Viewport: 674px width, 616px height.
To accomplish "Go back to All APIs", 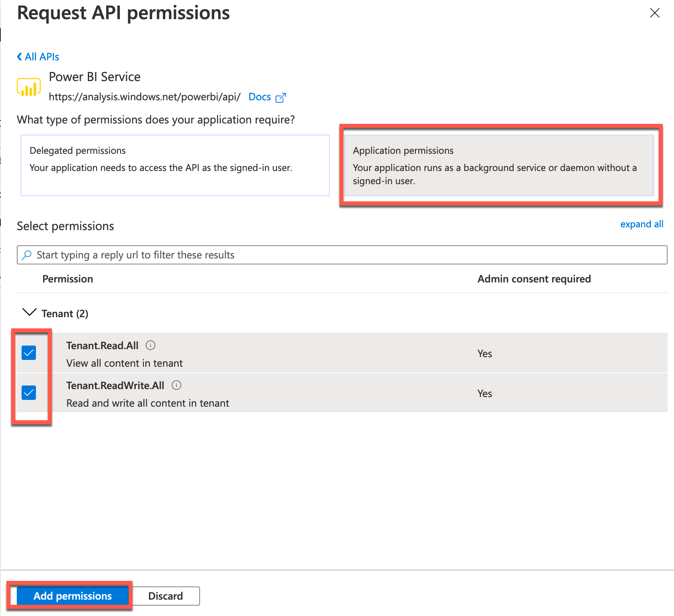I will 38,57.
